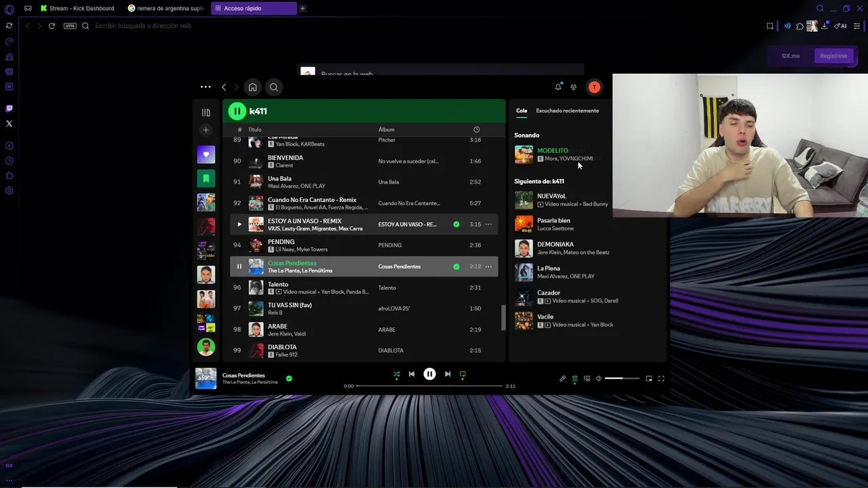
Task: Select La Plena in queue
Action: 549,268
